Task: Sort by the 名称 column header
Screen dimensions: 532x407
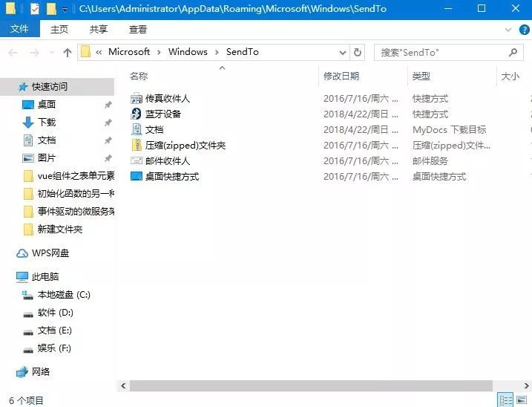Action: click(x=139, y=76)
